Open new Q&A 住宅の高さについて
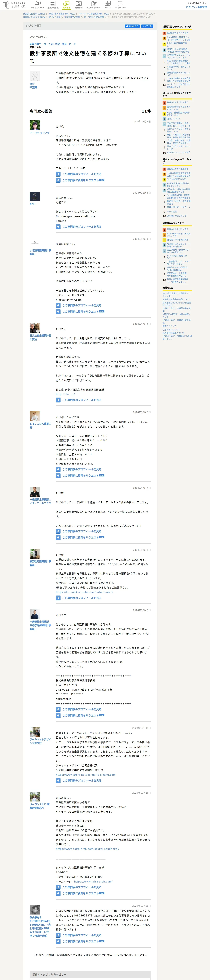 tap(172, 329)
